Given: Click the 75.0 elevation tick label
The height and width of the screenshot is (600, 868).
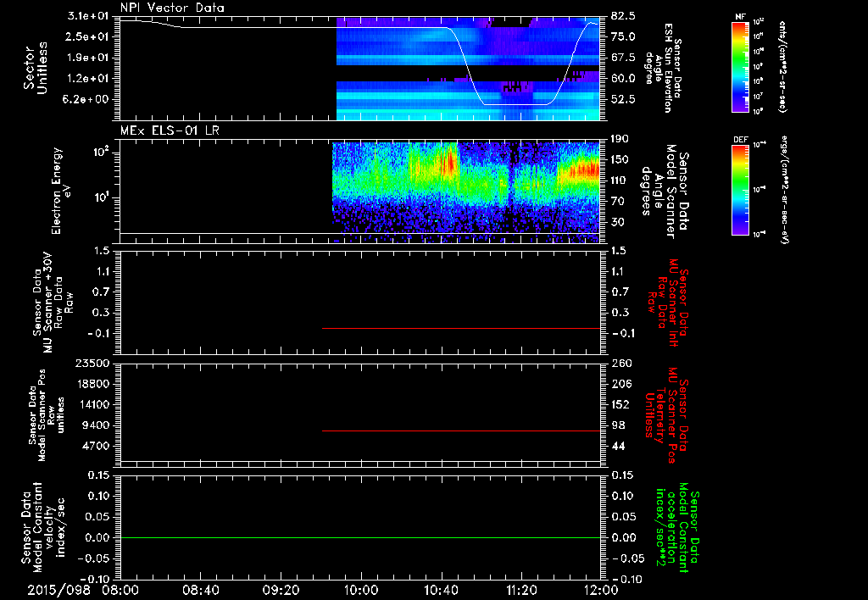Looking at the screenshot, I should pos(623,36).
